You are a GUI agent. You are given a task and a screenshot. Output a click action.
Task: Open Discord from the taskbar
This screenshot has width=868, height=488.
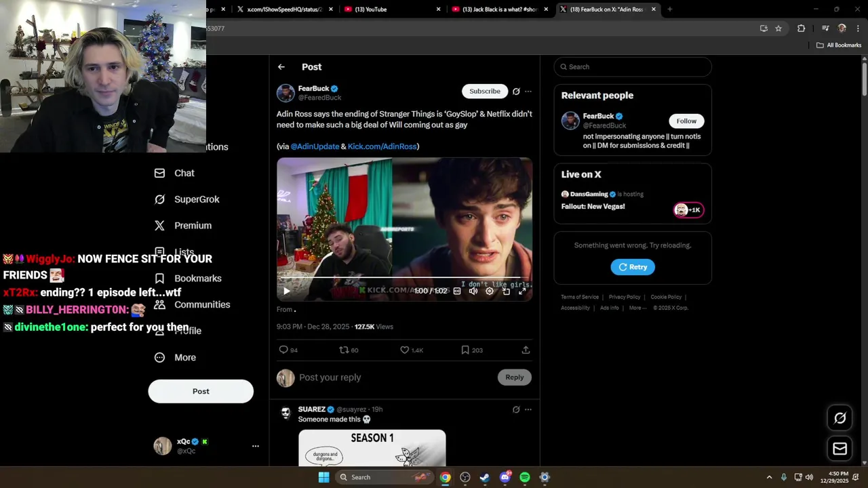tap(505, 477)
